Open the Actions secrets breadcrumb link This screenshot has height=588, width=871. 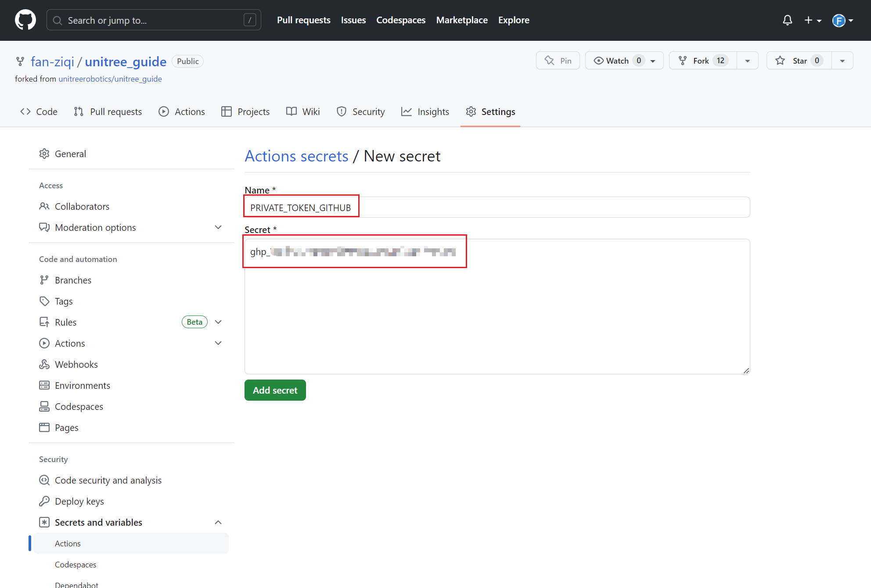point(296,156)
